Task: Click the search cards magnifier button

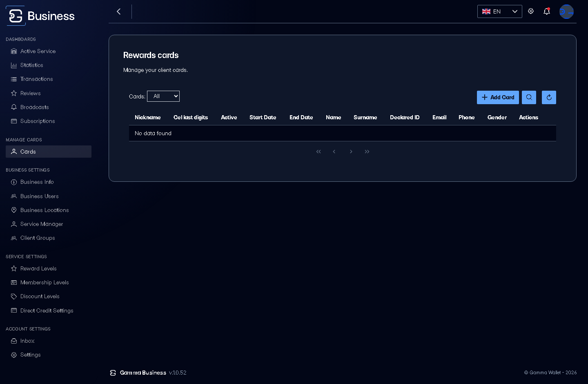Action: click(529, 97)
